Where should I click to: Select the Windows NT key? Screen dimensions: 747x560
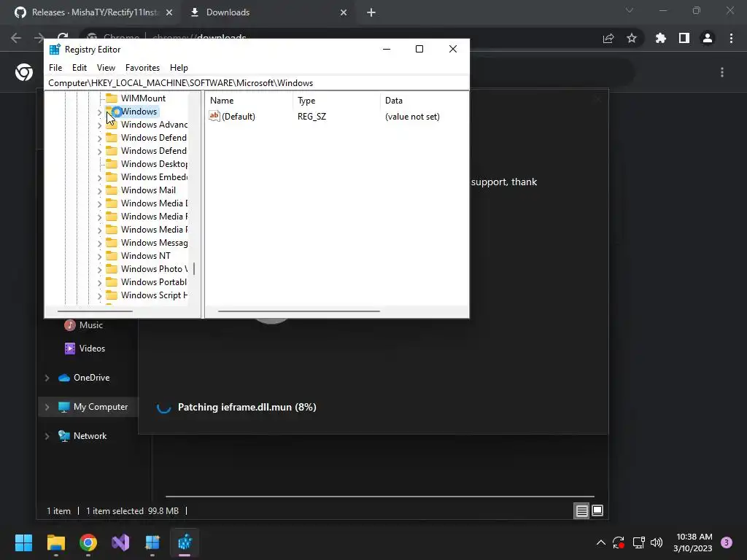(x=145, y=256)
